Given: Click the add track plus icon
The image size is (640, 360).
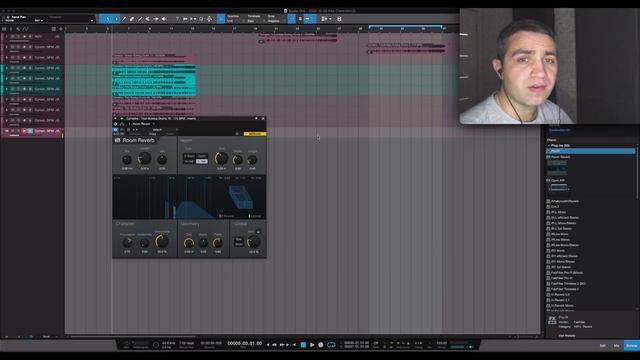Looking at the screenshot, I should 61,29.
